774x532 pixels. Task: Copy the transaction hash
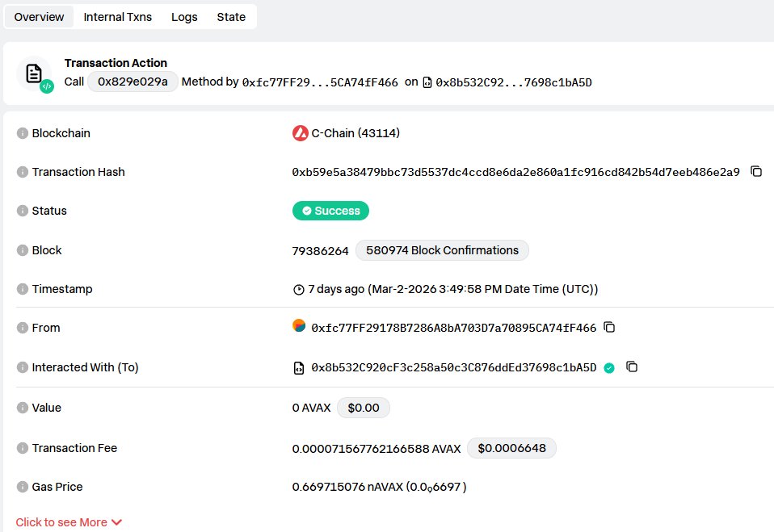point(757,171)
